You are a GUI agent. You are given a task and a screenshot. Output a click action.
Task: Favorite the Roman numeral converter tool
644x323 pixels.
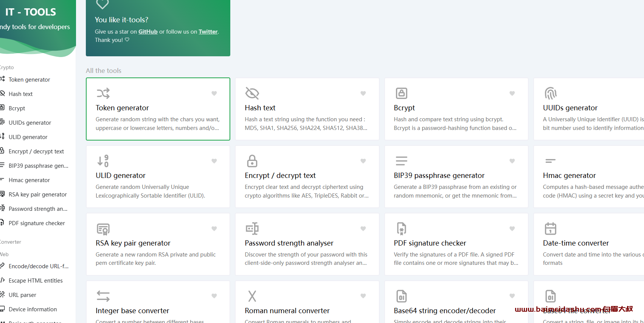[363, 296]
